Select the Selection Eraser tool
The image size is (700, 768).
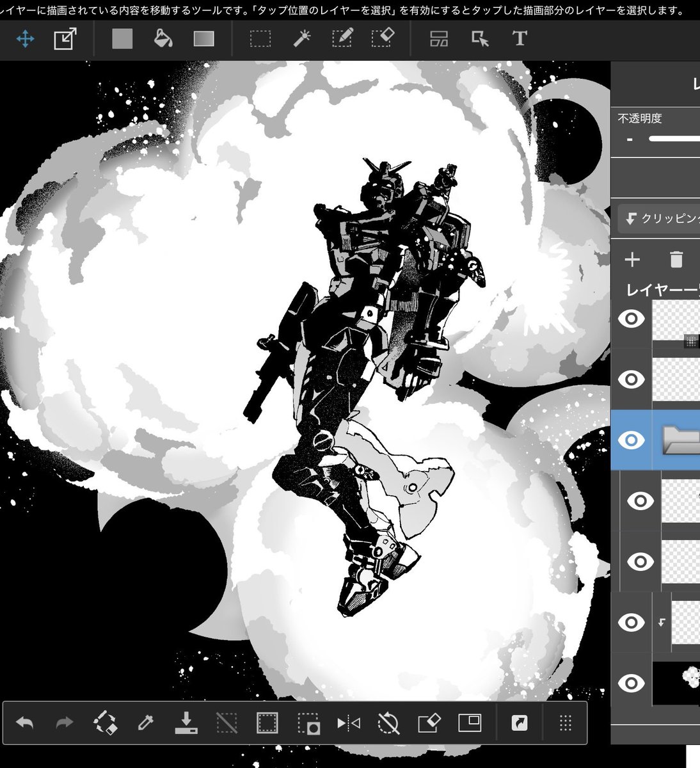382,39
